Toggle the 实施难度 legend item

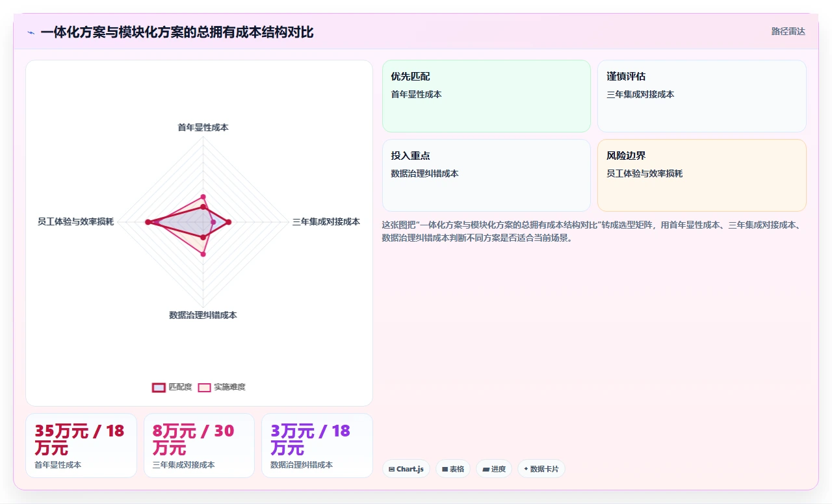(x=222, y=387)
